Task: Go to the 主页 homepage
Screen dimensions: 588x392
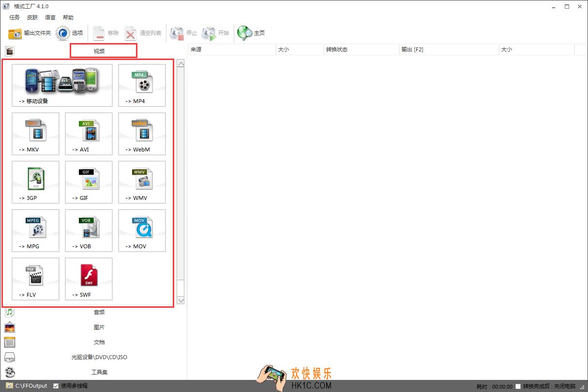Action: click(251, 33)
